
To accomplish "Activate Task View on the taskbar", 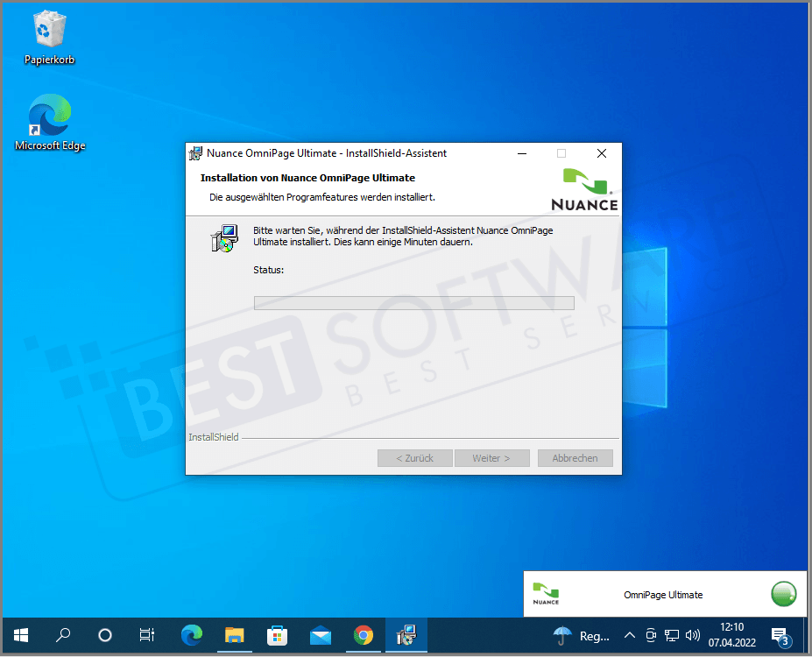I will click(x=146, y=634).
